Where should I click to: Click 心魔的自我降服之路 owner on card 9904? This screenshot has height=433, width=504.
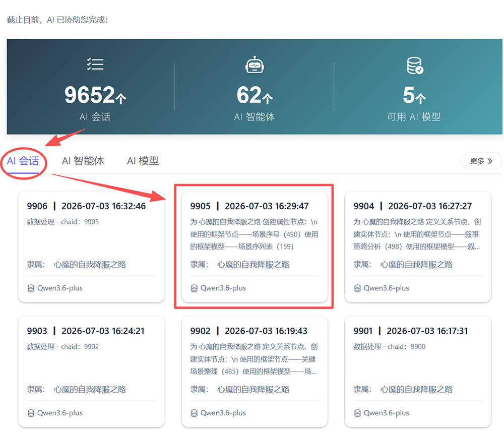pyautogui.click(x=417, y=265)
